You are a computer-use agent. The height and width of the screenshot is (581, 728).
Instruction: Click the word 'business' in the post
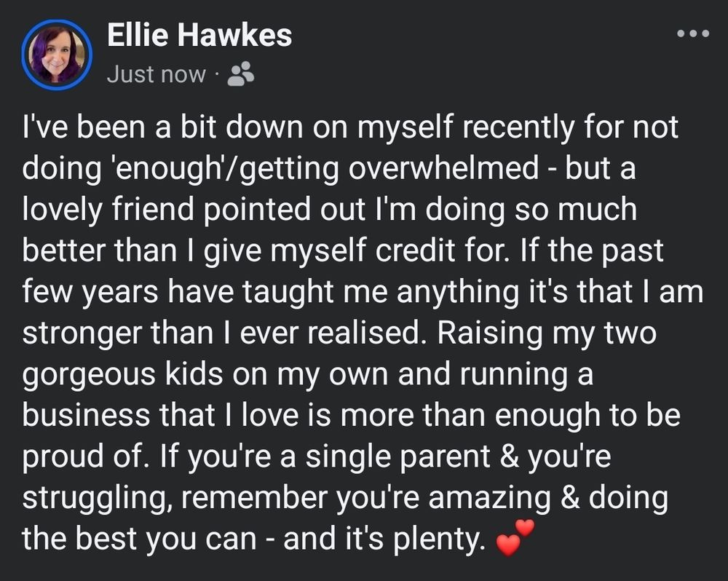(x=86, y=415)
